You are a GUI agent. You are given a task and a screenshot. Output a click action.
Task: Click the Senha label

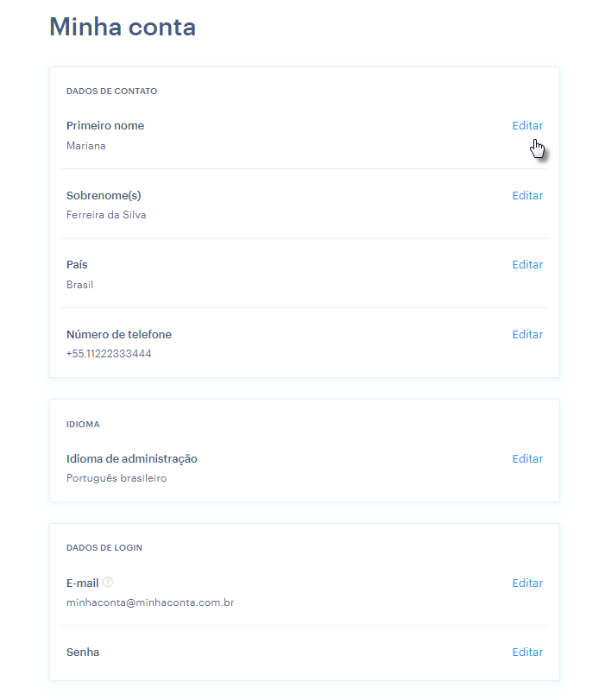tap(83, 653)
